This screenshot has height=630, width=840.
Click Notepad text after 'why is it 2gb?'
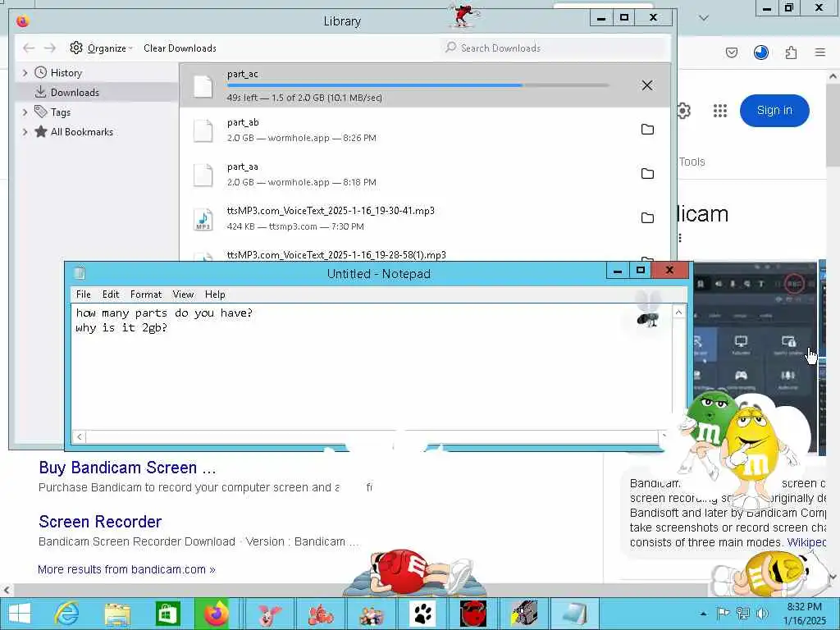click(x=170, y=328)
